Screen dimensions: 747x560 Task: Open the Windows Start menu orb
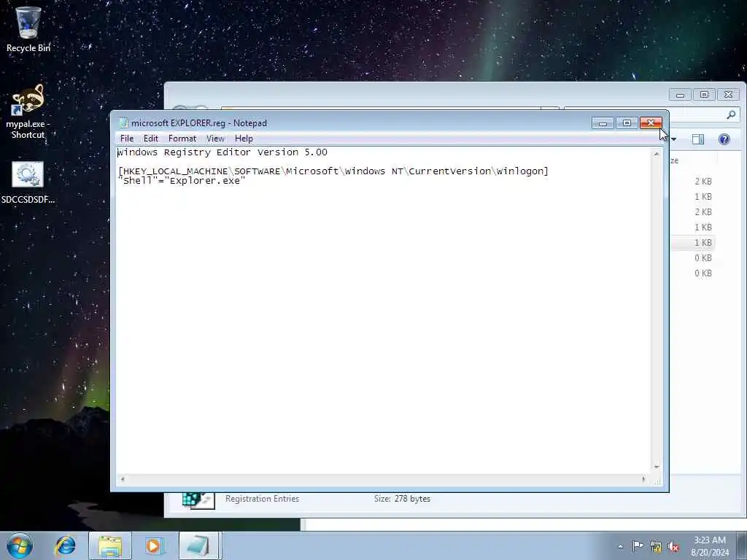coord(20,545)
